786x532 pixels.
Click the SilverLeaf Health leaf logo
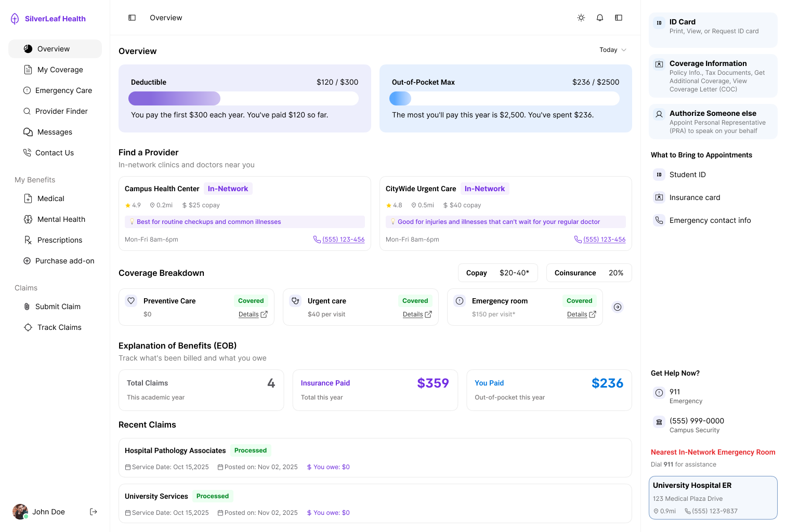15,19
